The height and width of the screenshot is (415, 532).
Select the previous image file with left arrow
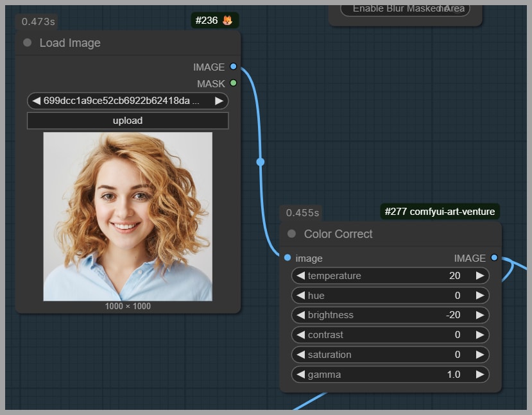(x=36, y=101)
